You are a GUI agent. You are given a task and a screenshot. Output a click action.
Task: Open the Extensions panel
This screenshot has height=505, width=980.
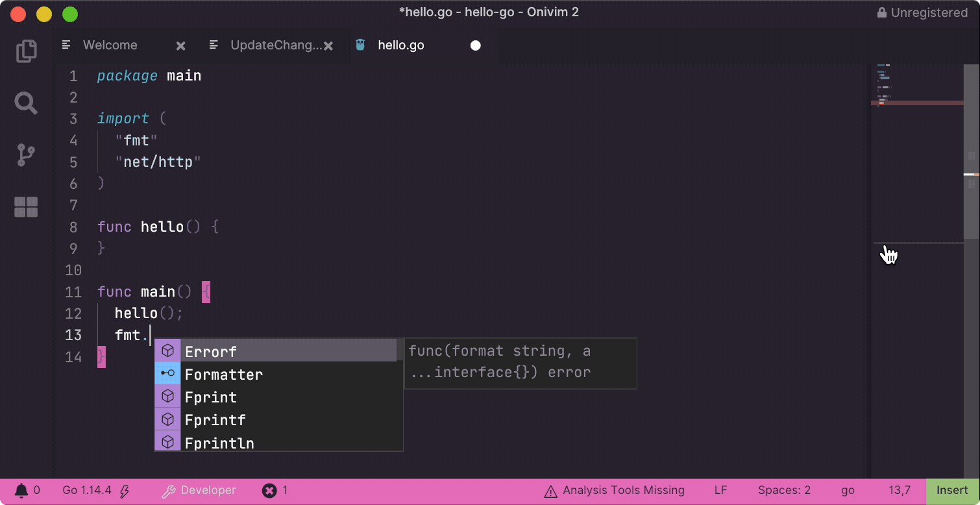coord(26,206)
